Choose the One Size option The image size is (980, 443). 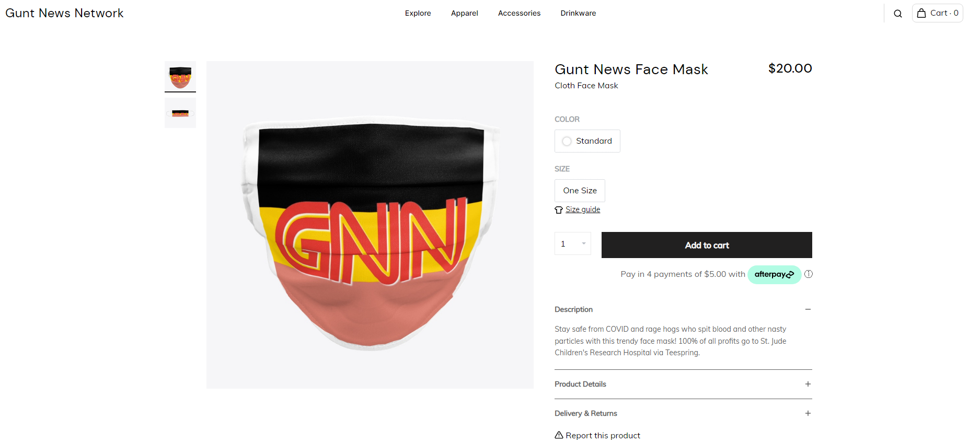click(x=580, y=191)
